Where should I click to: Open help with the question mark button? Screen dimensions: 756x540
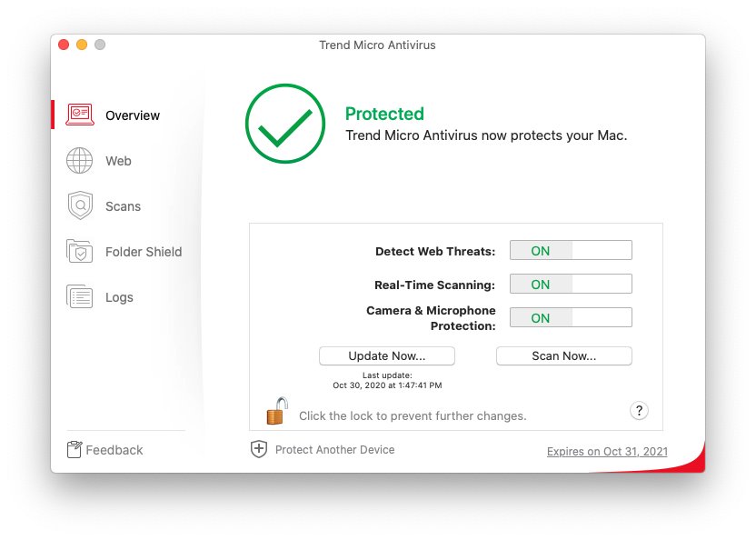pos(639,411)
